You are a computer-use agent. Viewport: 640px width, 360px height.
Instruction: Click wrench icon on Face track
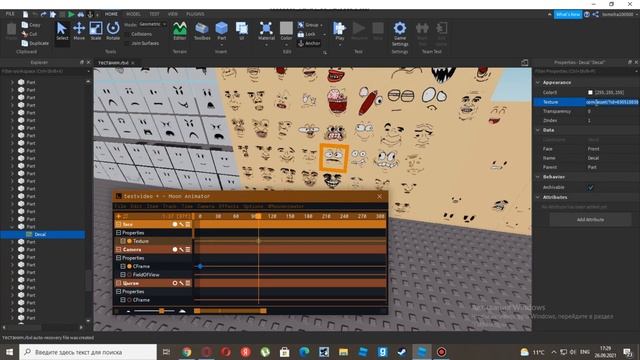coord(181,224)
